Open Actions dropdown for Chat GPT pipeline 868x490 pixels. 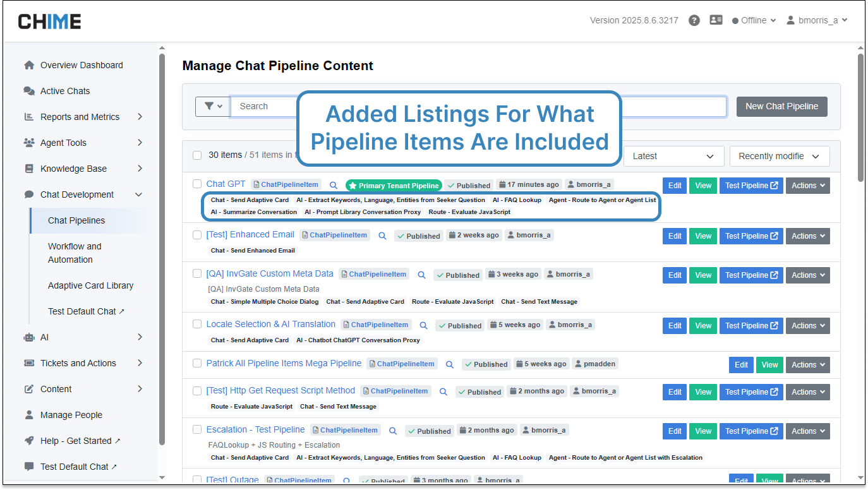[808, 186]
